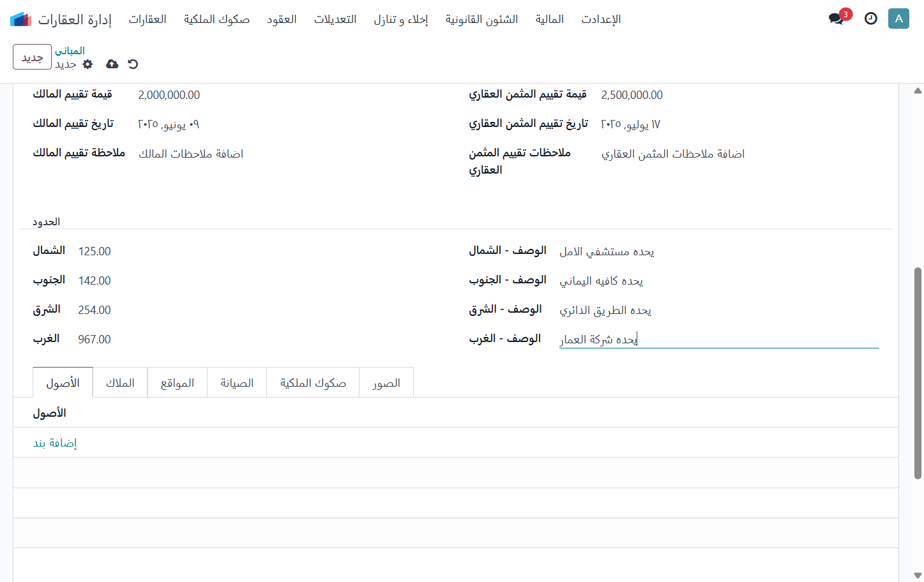
Task: Click the scrollbar down arrow
Action: click(918, 576)
